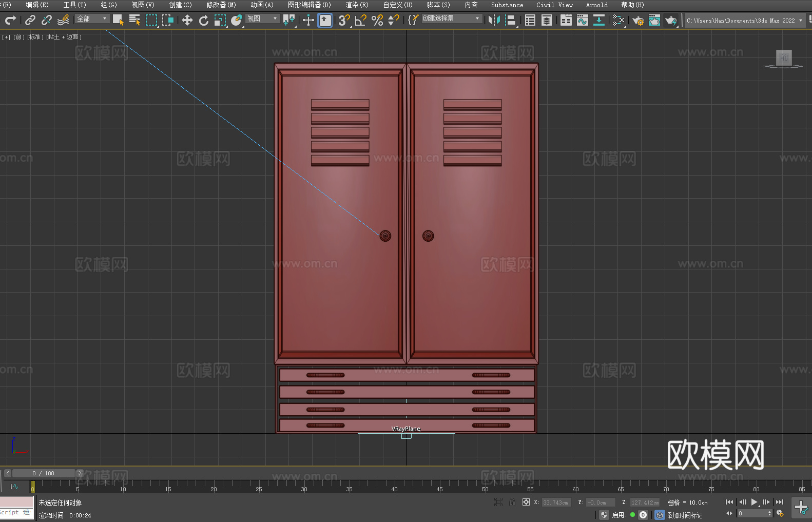Viewport: 812px width, 522px height.
Task: Click the [标准] viewport shading label
Action: pyautogui.click(x=35, y=37)
